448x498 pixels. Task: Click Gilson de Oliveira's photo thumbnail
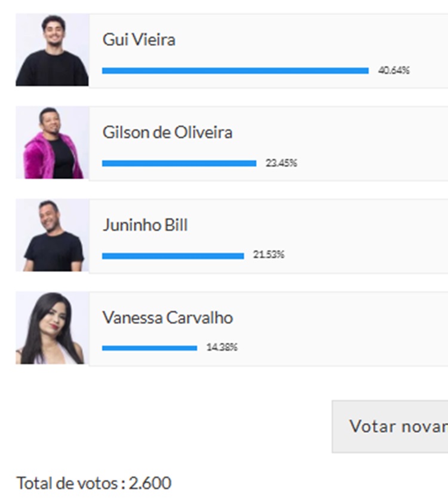53,143
